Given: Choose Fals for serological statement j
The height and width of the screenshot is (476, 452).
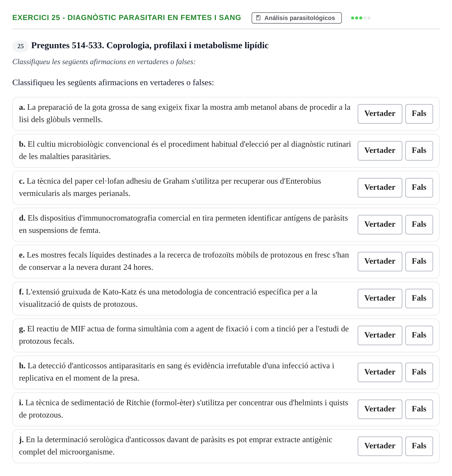Looking at the screenshot, I should pyautogui.click(x=419, y=446).
